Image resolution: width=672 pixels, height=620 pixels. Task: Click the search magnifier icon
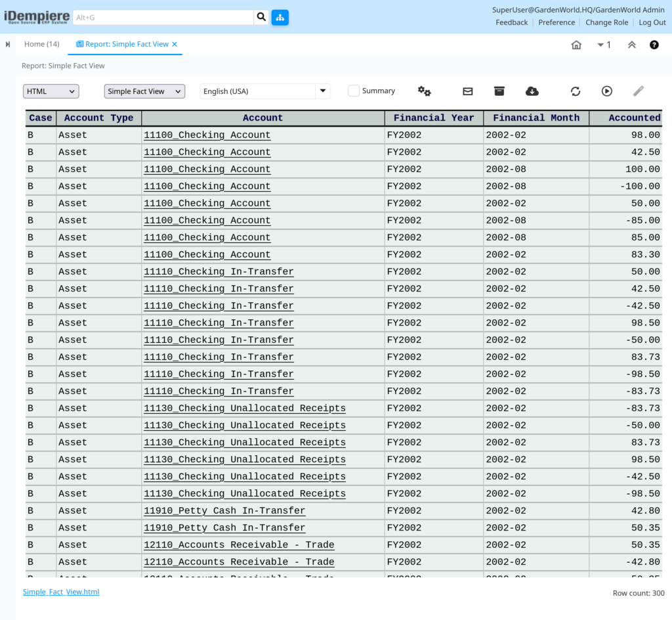[x=261, y=17]
